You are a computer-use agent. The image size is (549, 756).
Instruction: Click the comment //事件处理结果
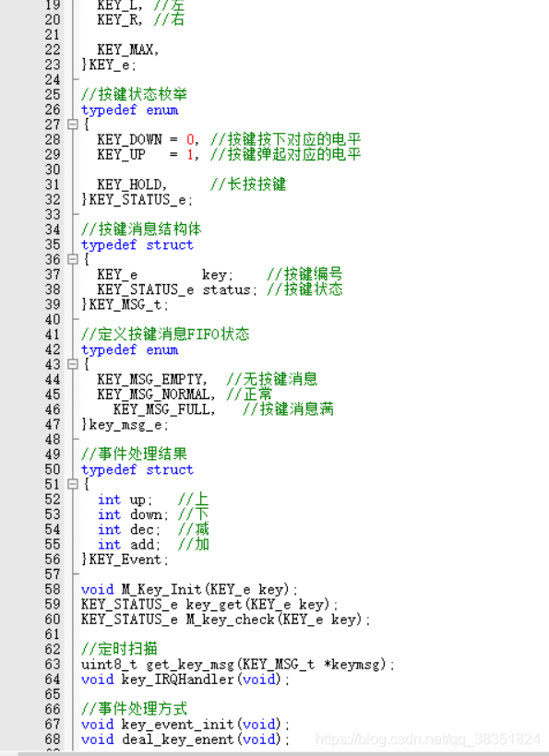[134, 455]
